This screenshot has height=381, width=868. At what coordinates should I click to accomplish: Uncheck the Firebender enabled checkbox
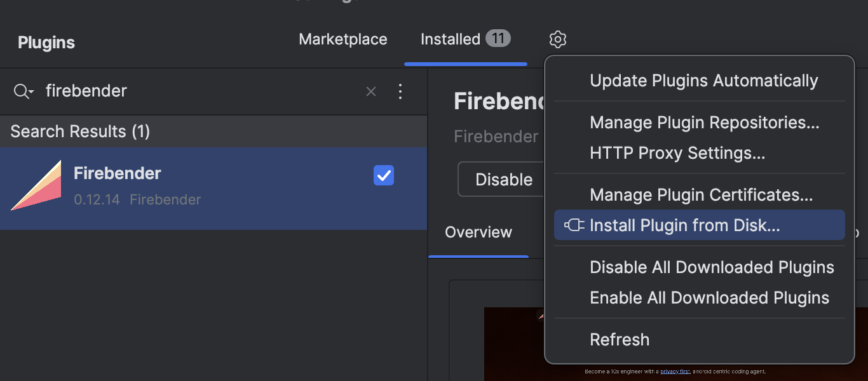pos(383,175)
